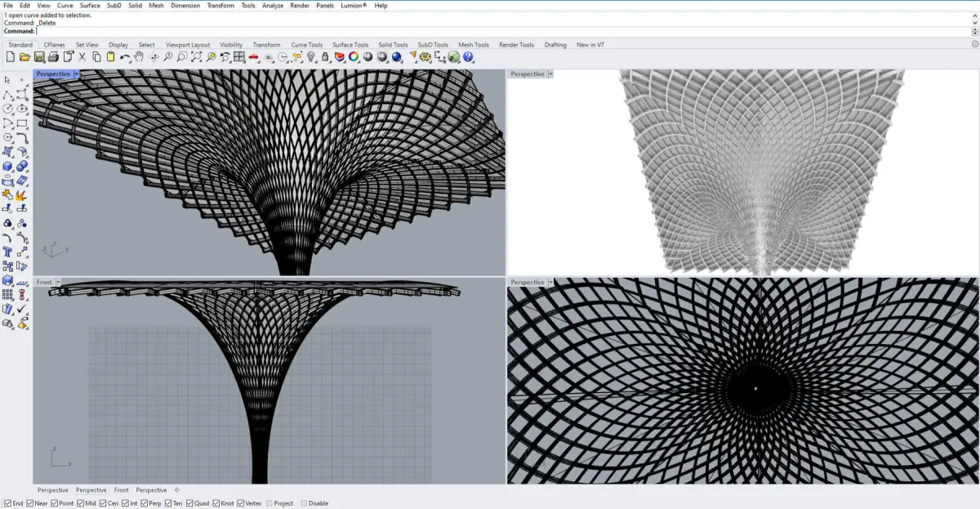Click the Save floppy disk icon
Screen dimensions: 980x509
39,57
